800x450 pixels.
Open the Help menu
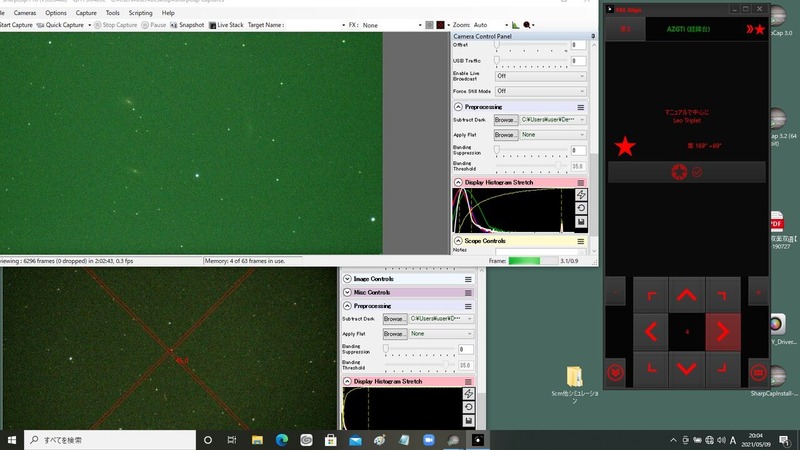(x=168, y=13)
